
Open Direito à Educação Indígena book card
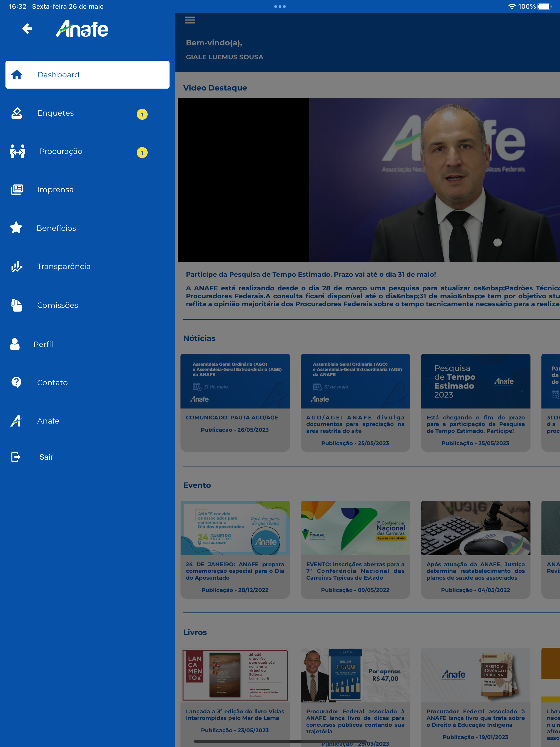[476, 697]
